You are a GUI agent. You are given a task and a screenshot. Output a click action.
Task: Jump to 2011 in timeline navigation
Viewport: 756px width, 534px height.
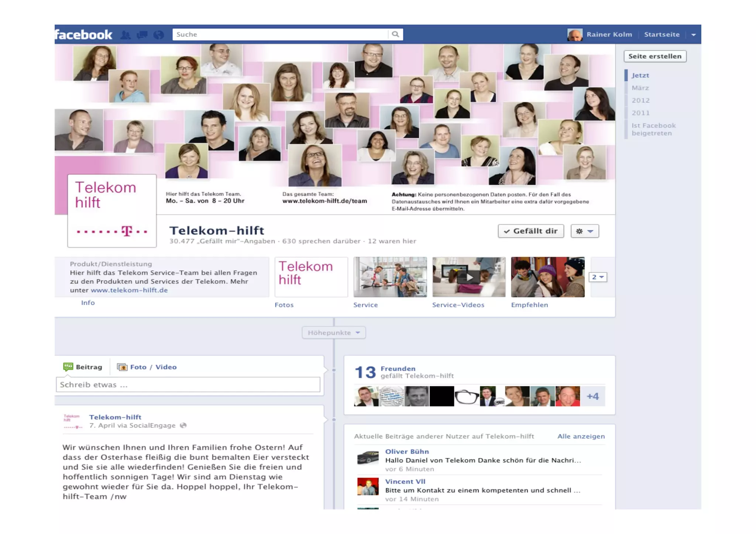pos(640,113)
